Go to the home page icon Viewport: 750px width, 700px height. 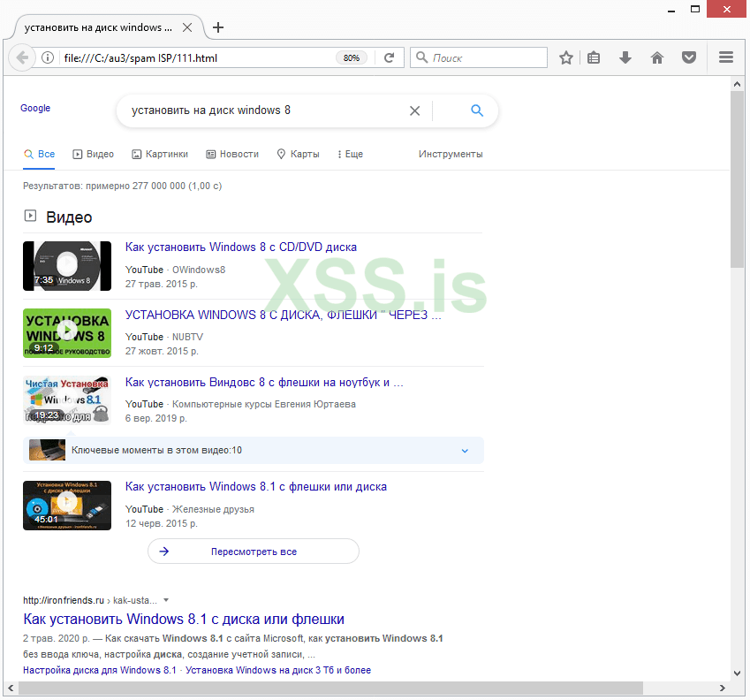(657, 58)
